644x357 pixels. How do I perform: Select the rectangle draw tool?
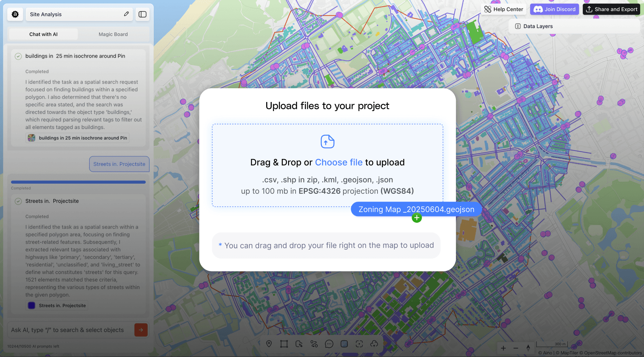coord(284,344)
